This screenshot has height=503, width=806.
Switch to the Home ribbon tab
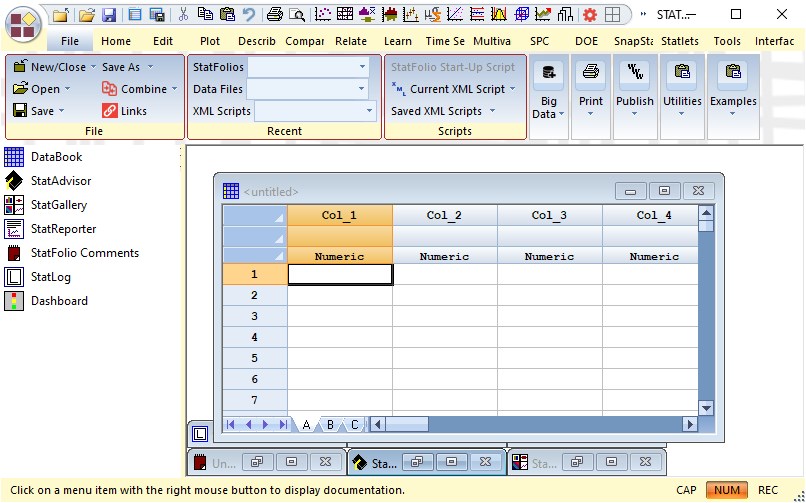point(116,41)
